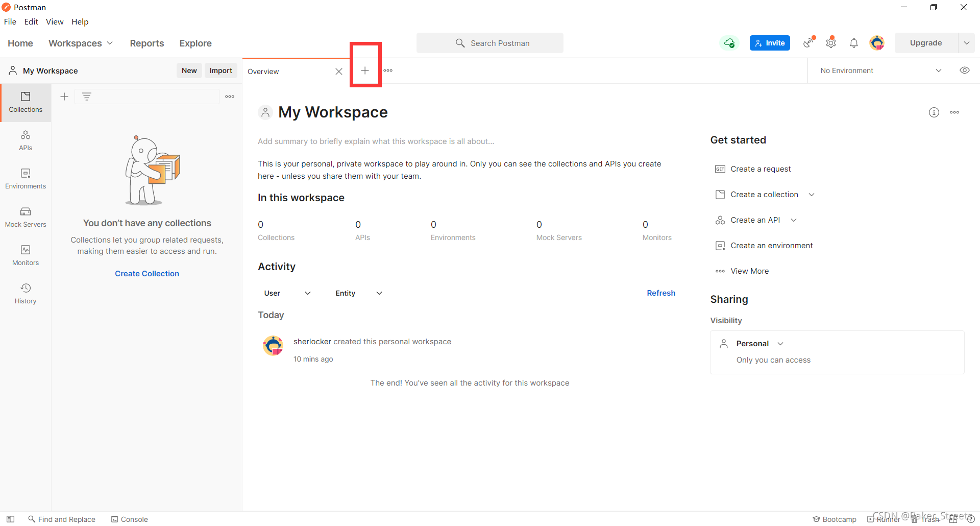This screenshot has width=980, height=526.
Task: Expand the Workspaces dropdown
Action: tap(81, 43)
